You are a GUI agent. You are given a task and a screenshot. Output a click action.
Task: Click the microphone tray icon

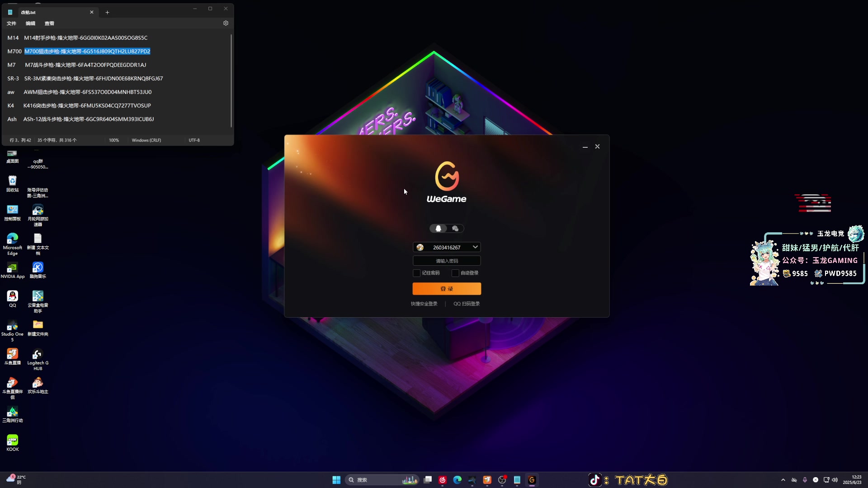pyautogui.click(x=805, y=480)
